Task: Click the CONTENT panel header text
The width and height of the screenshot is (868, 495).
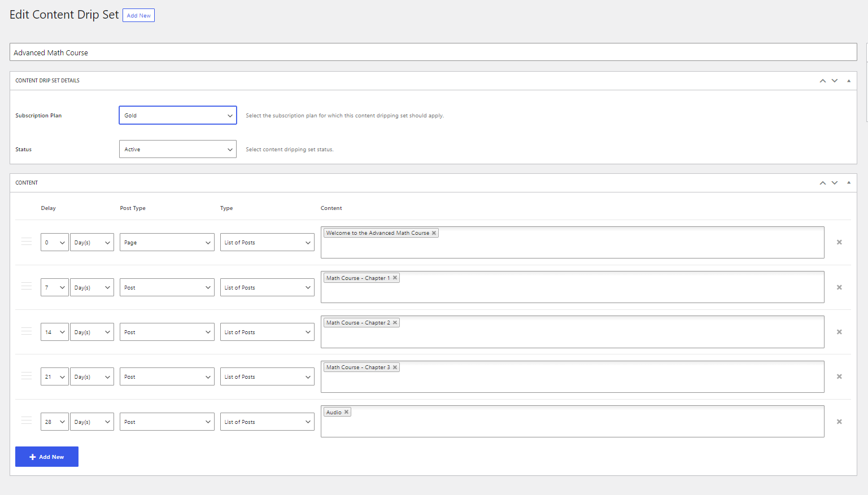Action: [x=27, y=183]
